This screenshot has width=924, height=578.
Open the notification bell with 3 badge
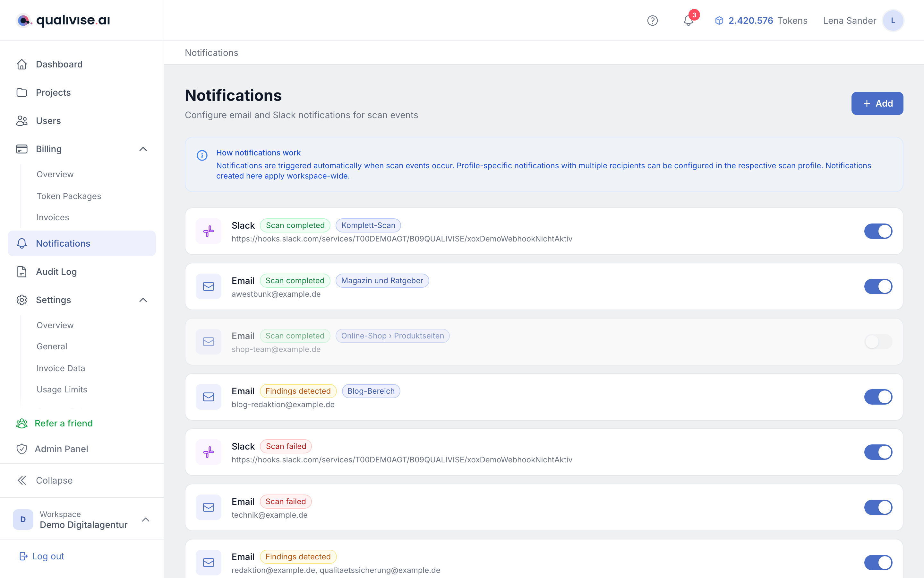(x=689, y=21)
